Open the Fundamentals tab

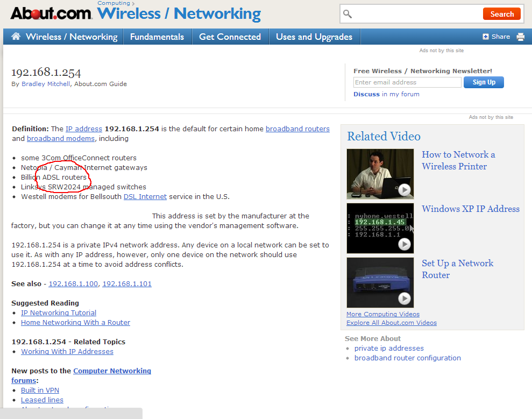pyautogui.click(x=157, y=37)
